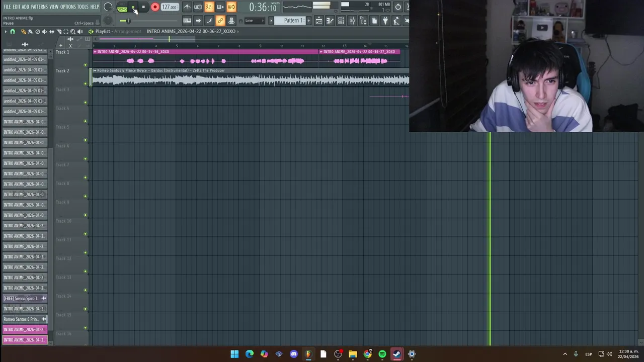Screen dimensions: 644x362
Task: Click the note/clip grouping stamp icon
Action: [231, 21]
